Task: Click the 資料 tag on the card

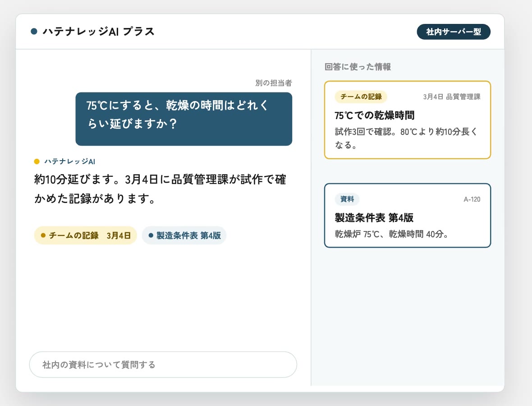Action: [347, 199]
